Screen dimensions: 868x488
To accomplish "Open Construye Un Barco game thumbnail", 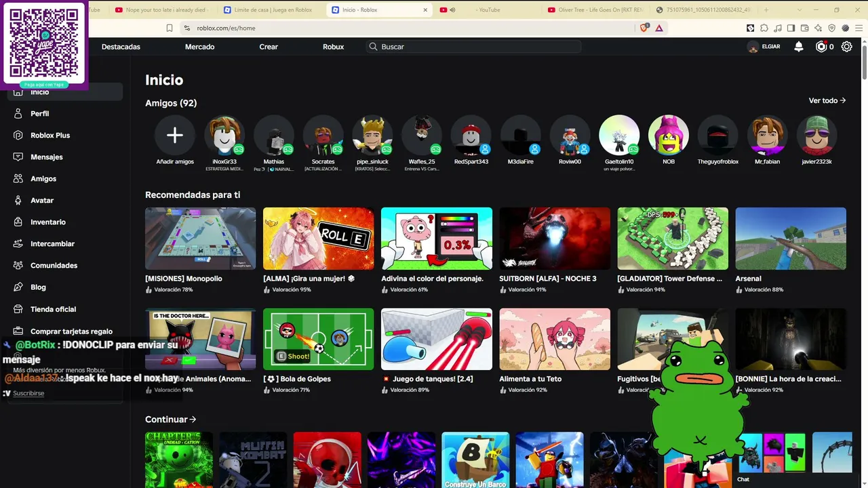I will click(475, 460).
